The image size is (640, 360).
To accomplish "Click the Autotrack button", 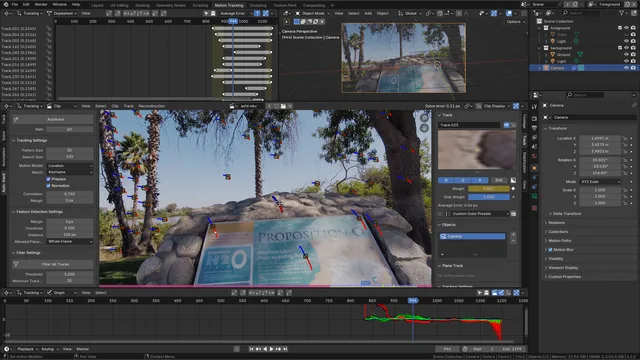I will click(x=52, y=119).
